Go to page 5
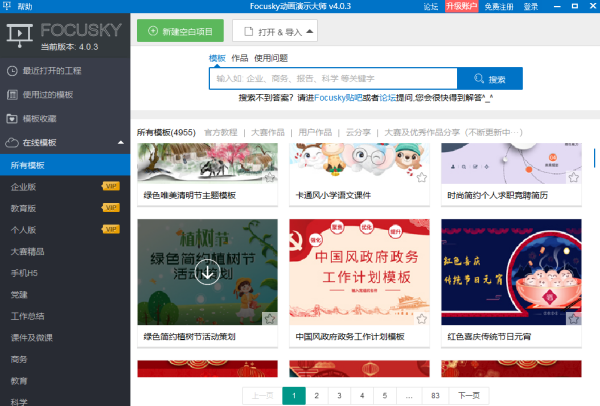 [385, 396]
